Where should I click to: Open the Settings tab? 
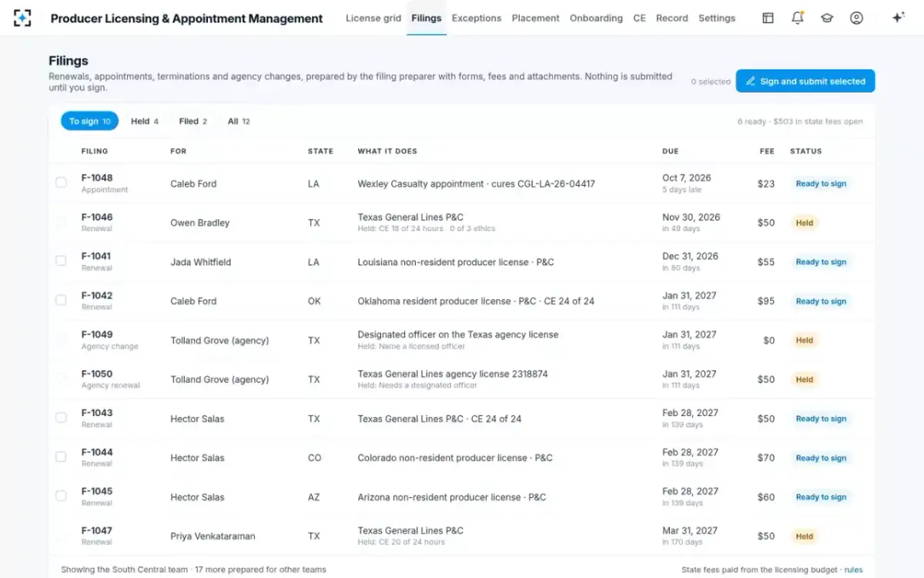click(717, 18)
